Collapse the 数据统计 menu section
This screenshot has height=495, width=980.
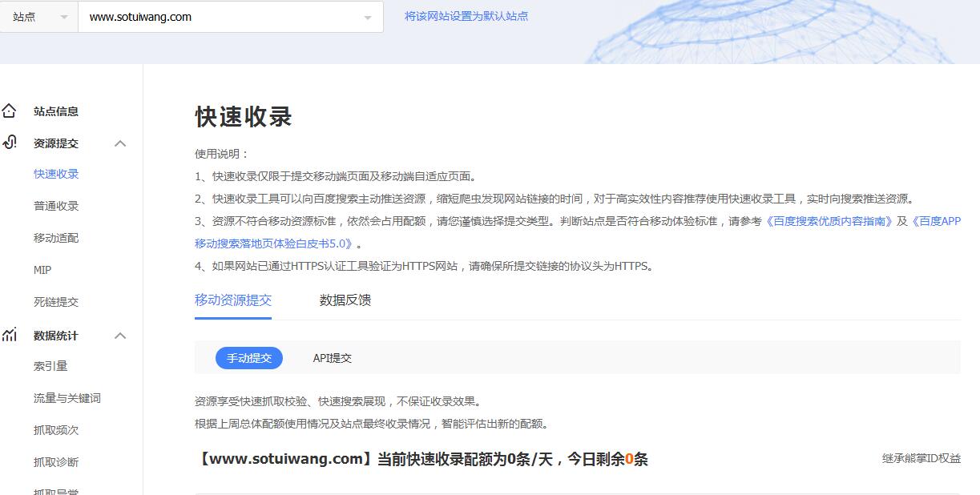(120, 336)
